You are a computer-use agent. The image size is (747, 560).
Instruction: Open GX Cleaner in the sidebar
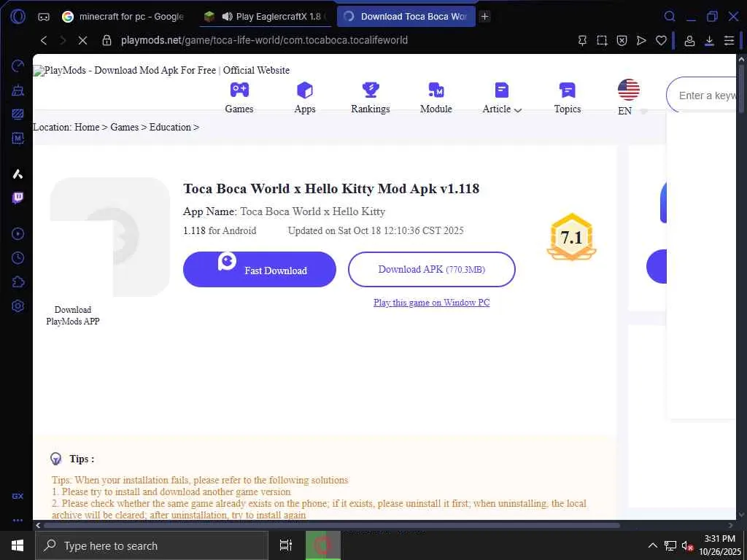click(18, 90)
